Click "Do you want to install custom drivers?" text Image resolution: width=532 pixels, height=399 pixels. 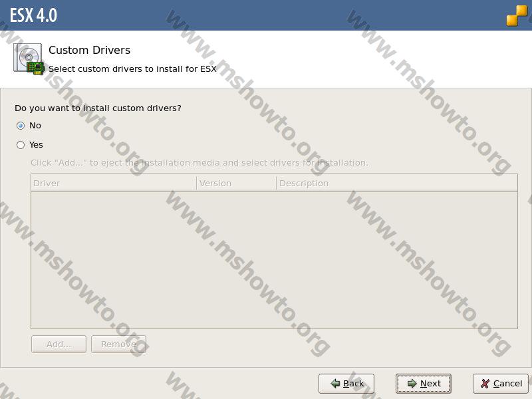pos(98,108)
